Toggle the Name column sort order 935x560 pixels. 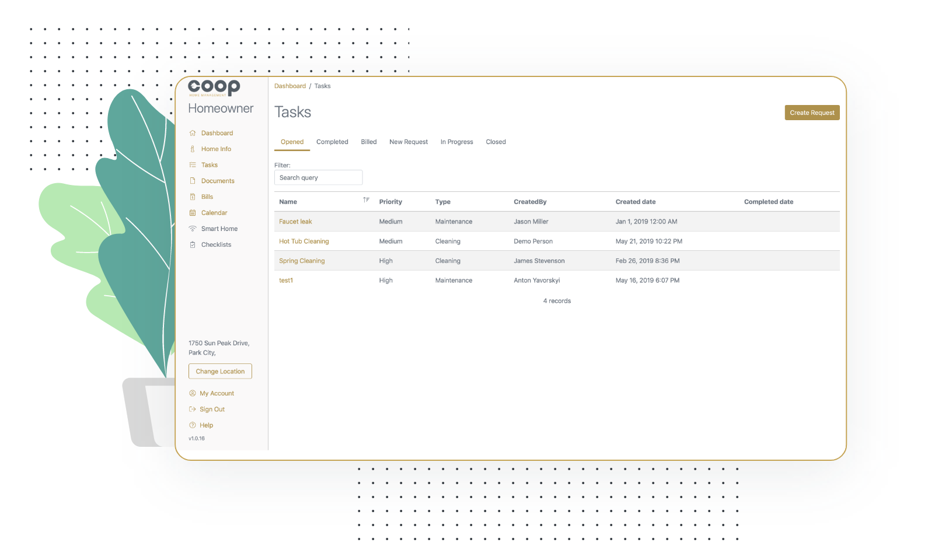point(367,200)
